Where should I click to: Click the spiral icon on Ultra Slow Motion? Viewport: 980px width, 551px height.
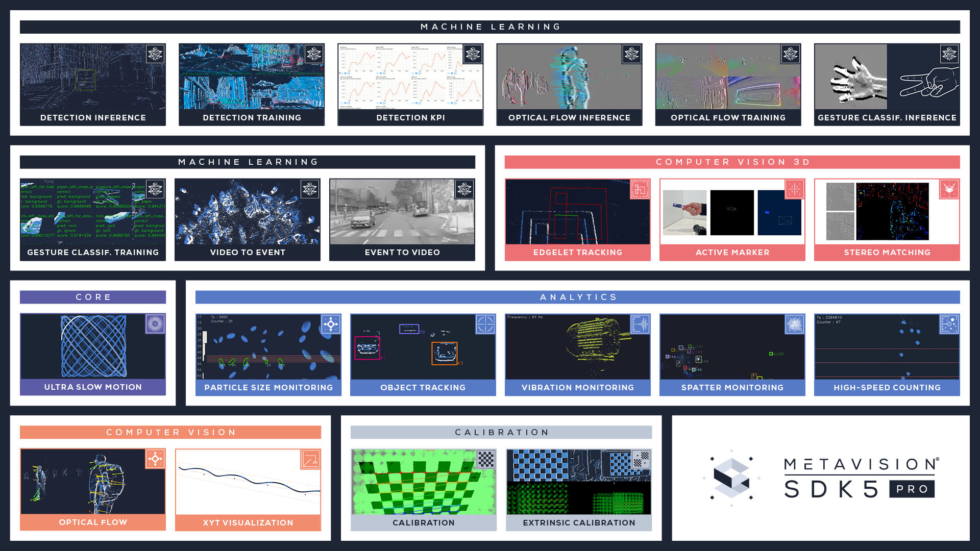(155, 324)
